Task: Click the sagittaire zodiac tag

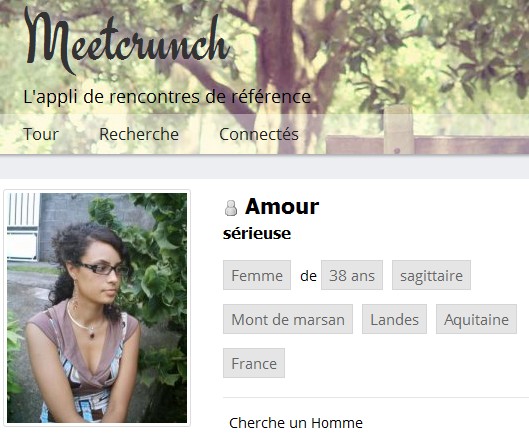Action: (431, 275)
